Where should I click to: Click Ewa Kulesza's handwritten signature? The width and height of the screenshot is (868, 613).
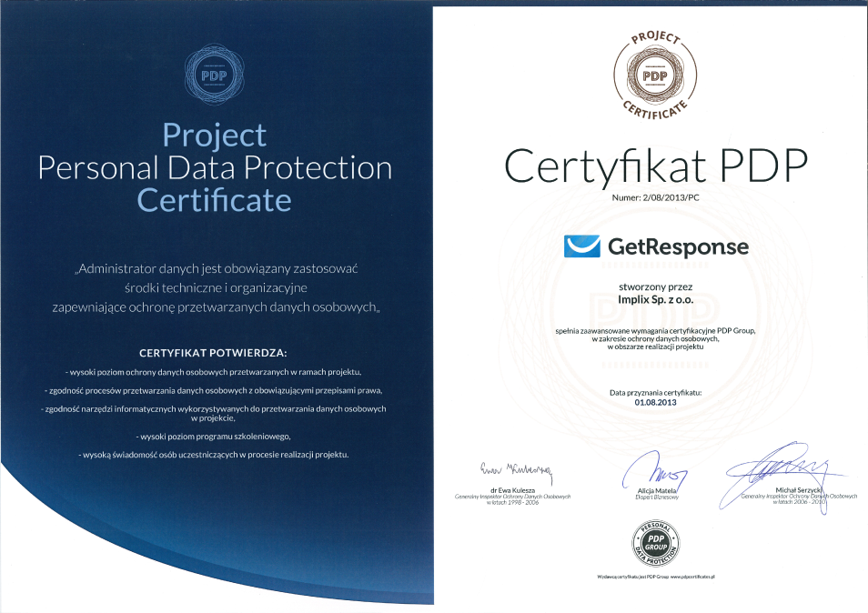[x=516, y=472]
